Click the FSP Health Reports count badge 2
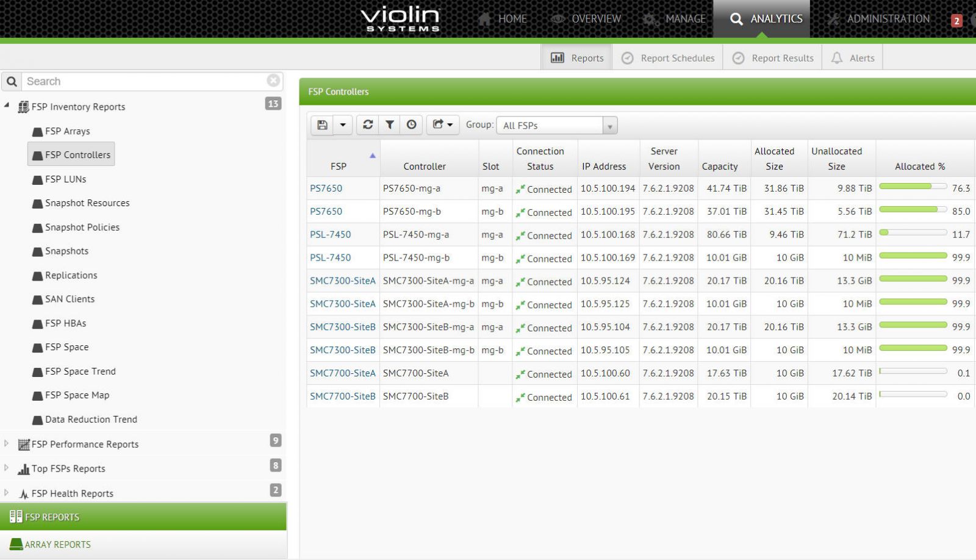The image size is (976, 560). (x=276, y=490)
